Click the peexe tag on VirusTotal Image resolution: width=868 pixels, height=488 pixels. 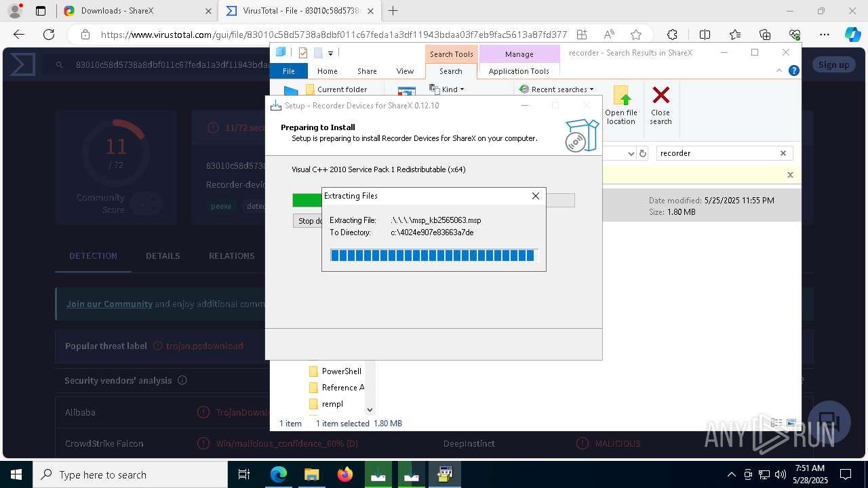221,206
